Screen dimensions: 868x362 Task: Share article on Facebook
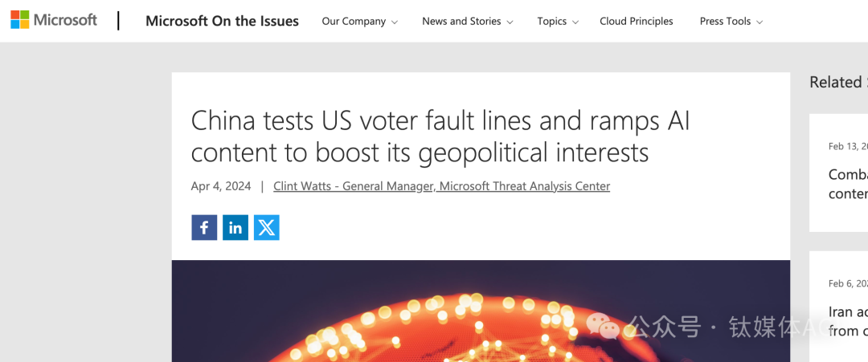204,228
